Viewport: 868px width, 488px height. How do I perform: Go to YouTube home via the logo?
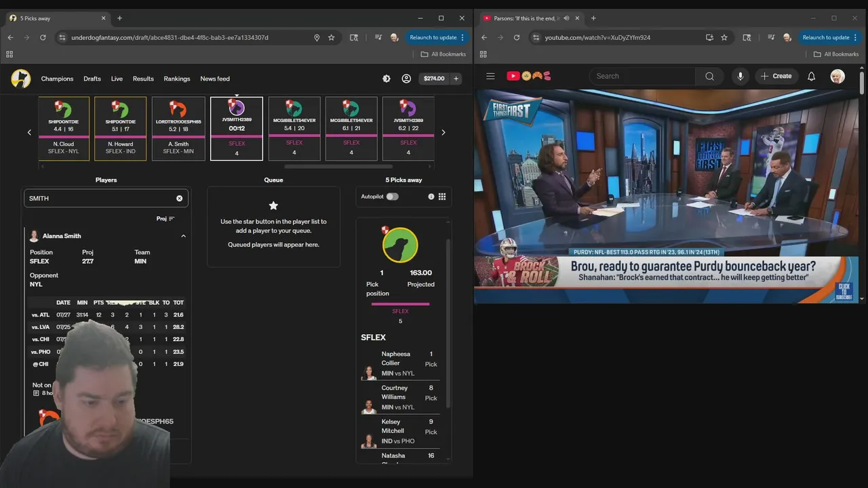coord(529,76)
